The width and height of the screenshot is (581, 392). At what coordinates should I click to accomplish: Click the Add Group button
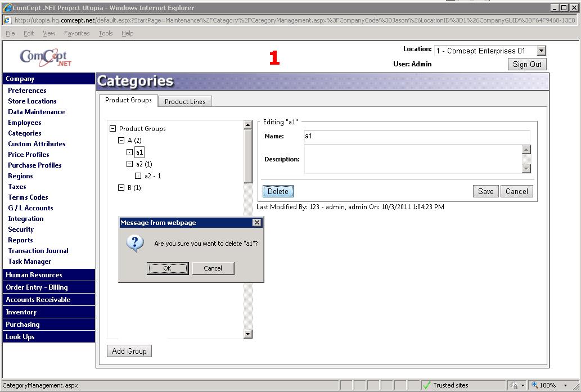point(129,351)
